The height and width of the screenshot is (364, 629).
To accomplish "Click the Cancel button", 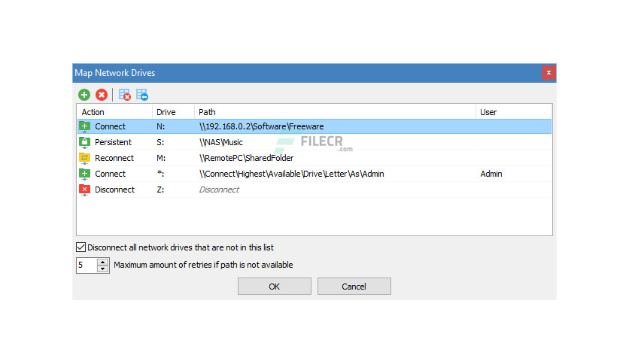I will pos(354,287).
